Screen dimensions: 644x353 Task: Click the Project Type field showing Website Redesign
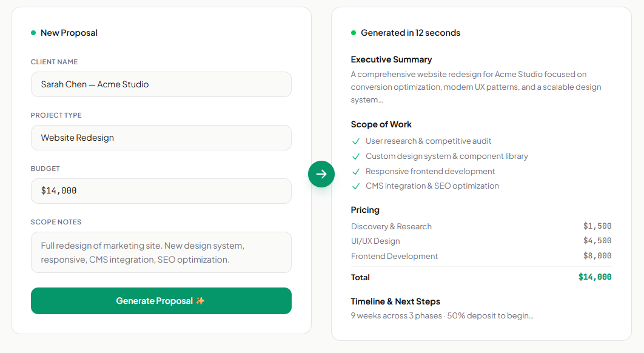(161, 138)
